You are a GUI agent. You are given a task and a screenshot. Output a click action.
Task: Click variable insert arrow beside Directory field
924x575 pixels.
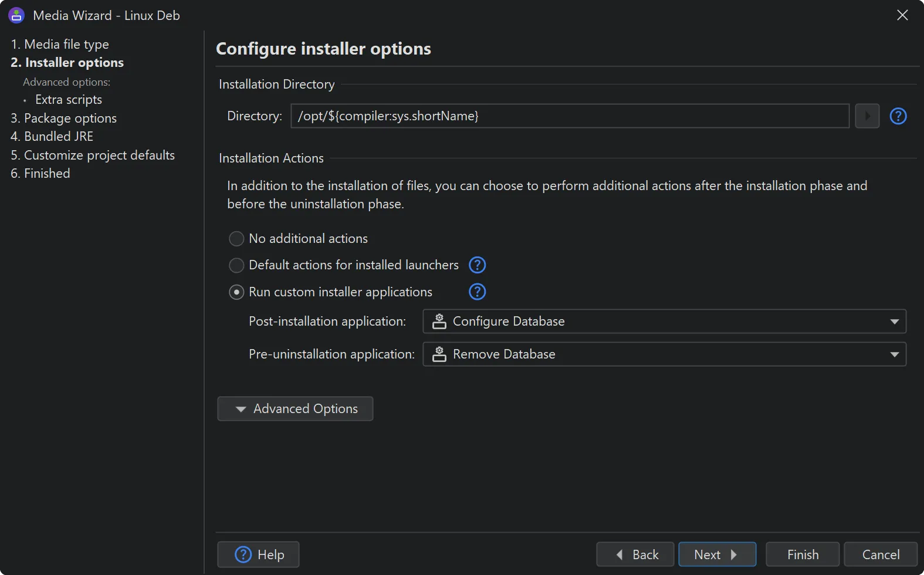pos(867,116)
